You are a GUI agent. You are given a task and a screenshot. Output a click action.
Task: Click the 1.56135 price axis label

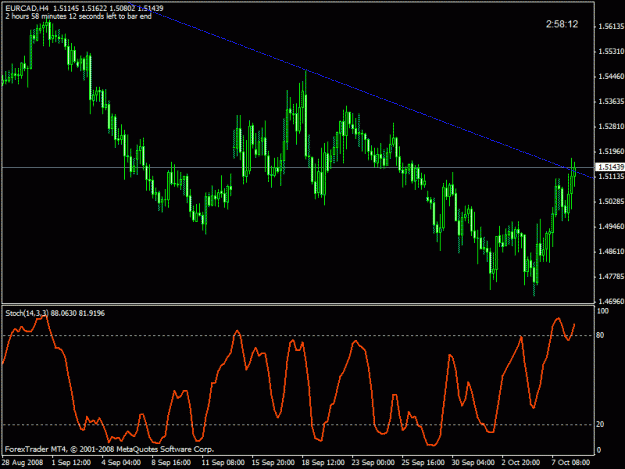pyautogui.click(x=611, y=26)
